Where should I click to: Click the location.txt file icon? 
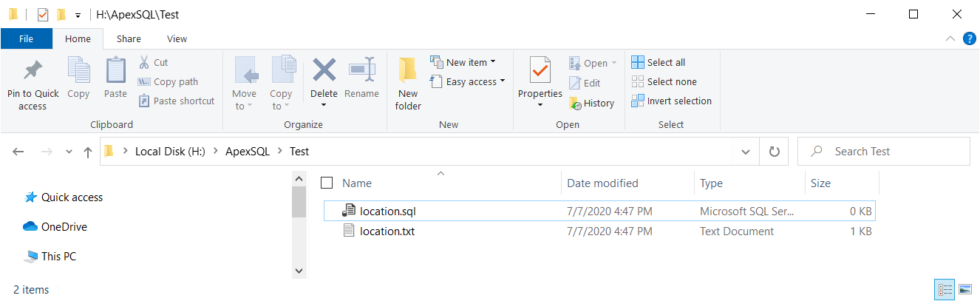pyautogui.click(x=349, y=231)
